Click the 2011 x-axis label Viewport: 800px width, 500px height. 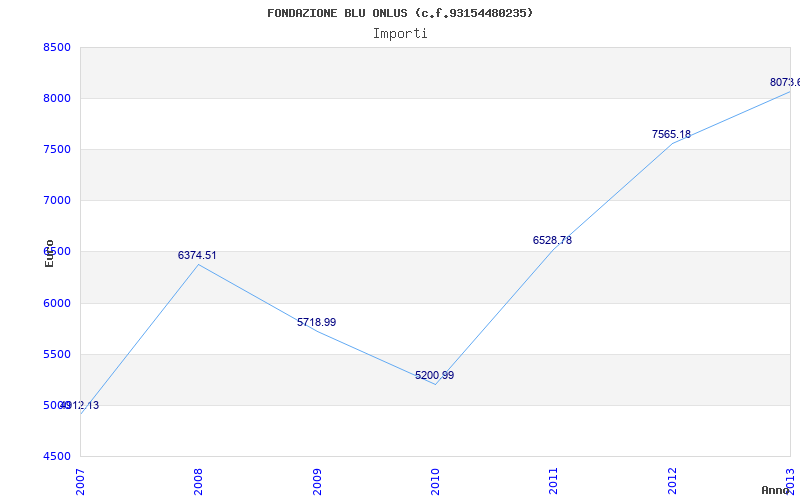(x=554, y=481)
